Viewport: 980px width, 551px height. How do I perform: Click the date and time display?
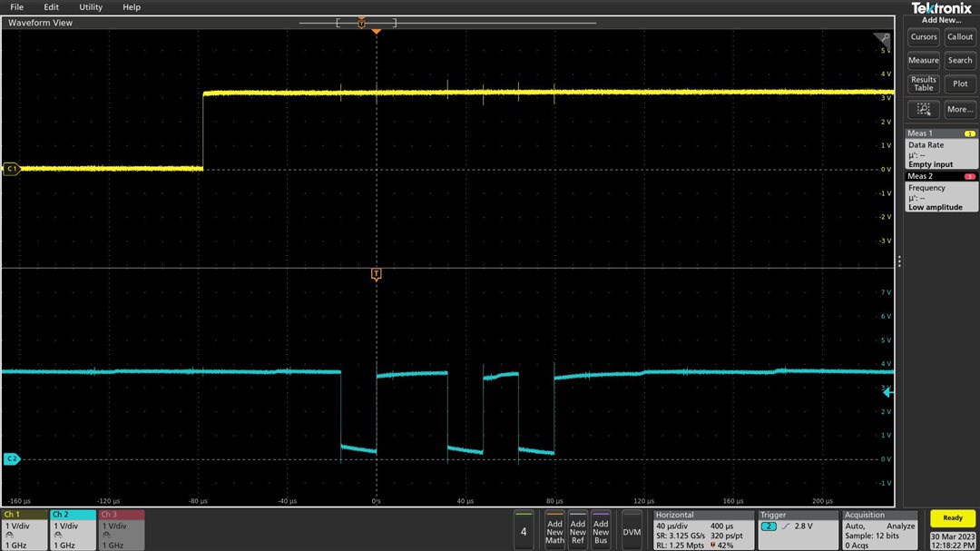pos(953,541)
